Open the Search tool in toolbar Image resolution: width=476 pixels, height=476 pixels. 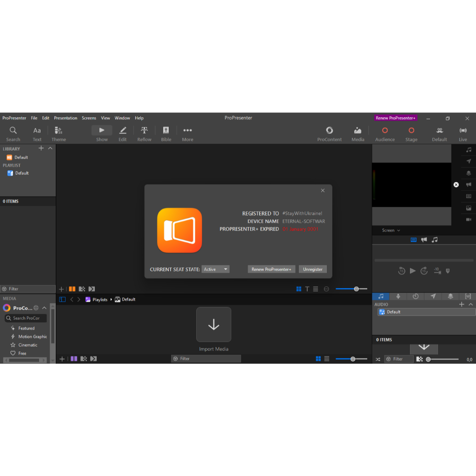point(13,134)
